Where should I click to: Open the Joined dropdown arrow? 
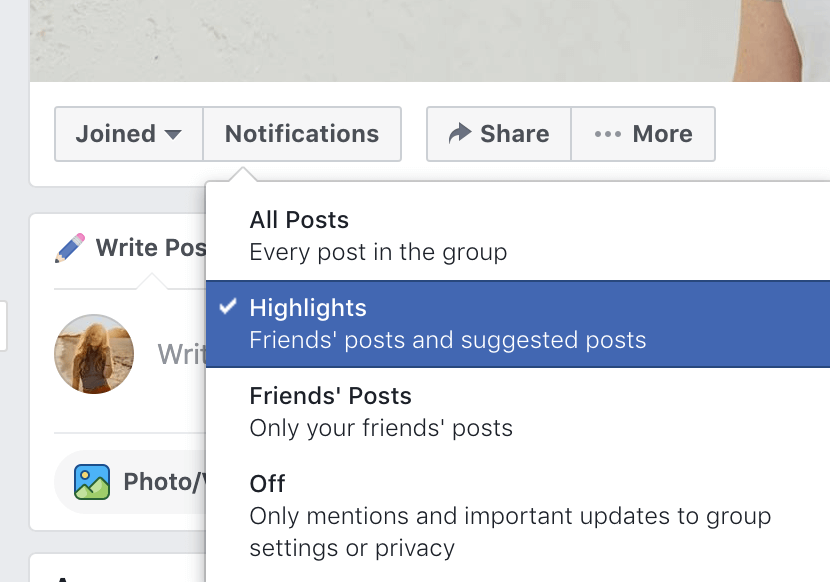(173, 134)
